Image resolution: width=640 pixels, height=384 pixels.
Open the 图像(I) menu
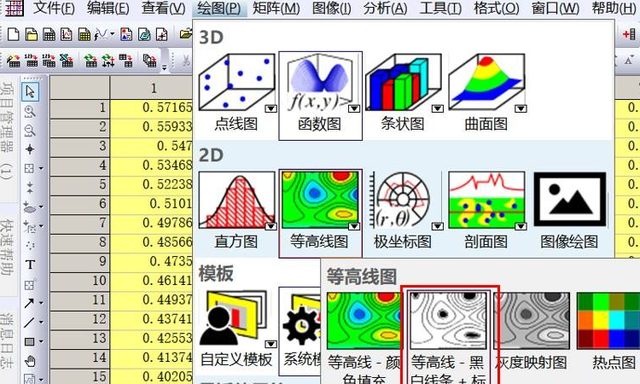tap(331, 8)
